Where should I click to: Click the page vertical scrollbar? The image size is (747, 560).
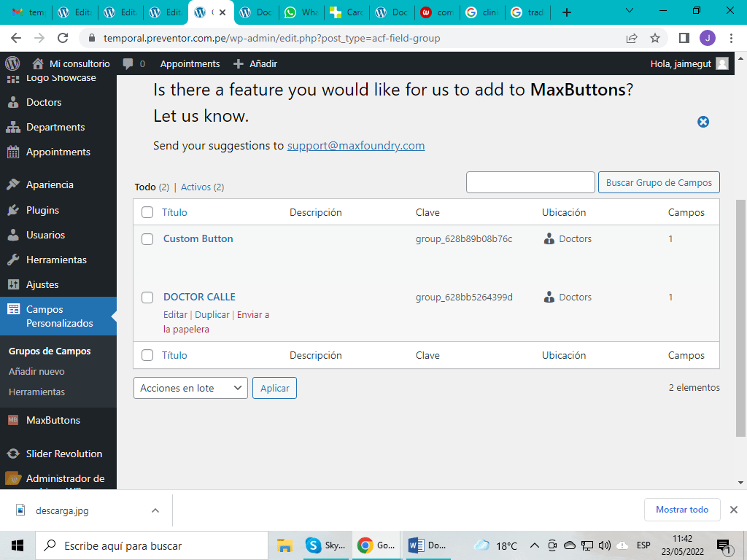[x=740, y=318]
